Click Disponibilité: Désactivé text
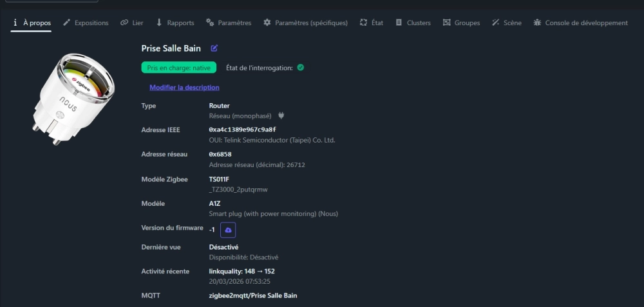Viewport: 644px width, 307px height. pos(243,257)
